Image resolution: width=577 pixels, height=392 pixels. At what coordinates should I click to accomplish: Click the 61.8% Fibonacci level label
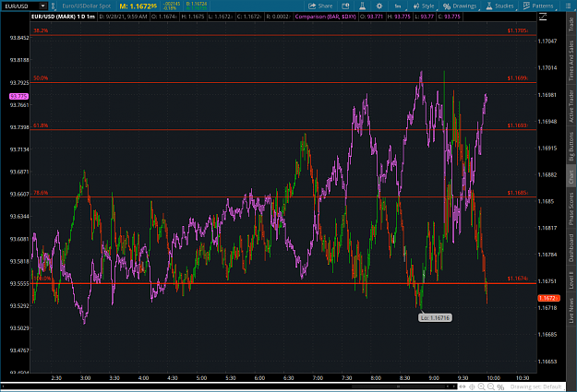click(41, 125)
